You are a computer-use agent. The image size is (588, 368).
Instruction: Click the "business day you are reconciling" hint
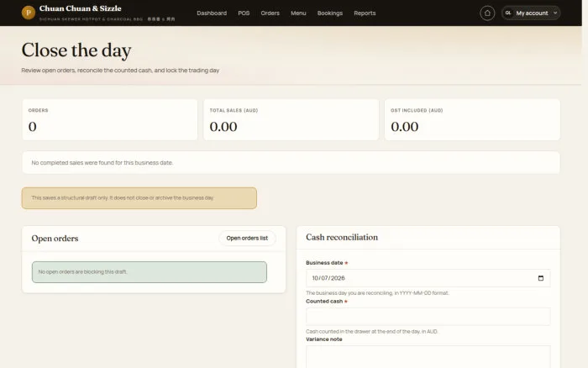[377, 293]
